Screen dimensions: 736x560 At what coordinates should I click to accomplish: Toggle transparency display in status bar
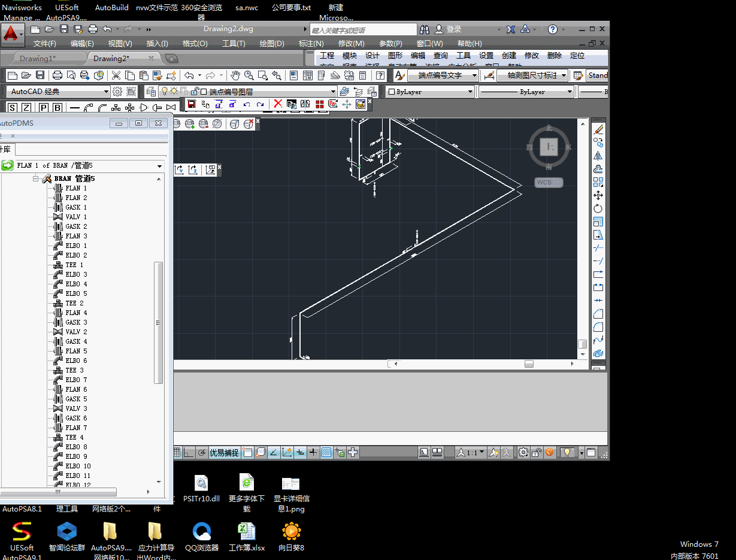[x=326, y=452]
